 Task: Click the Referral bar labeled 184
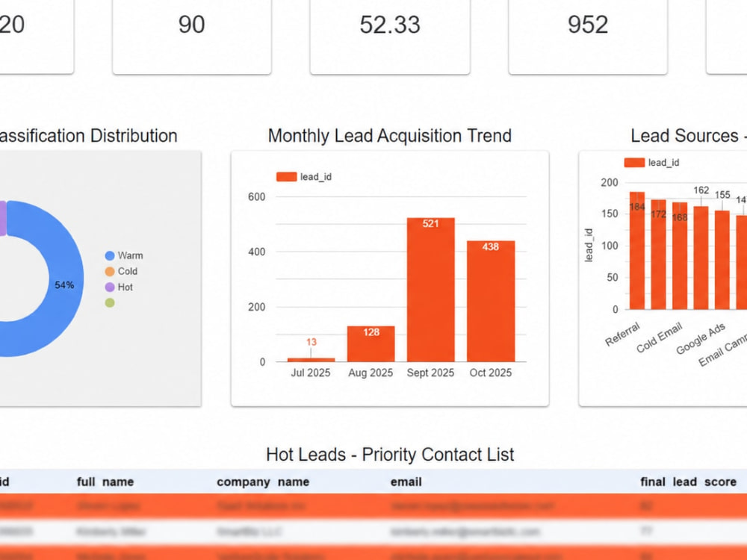pyautogui.click(x=637, y=250)
